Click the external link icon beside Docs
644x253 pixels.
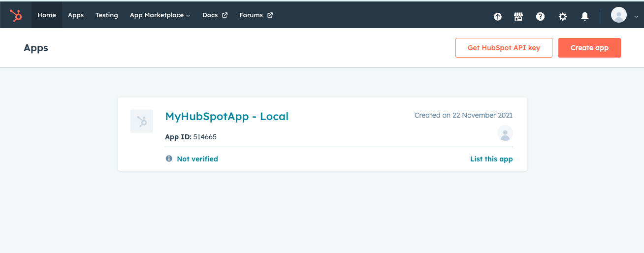tap(225, 15)
